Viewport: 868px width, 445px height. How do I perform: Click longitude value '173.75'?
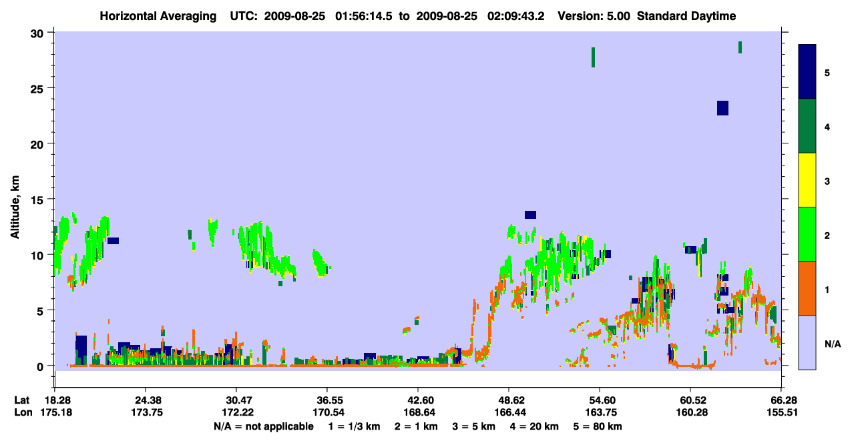pyautogui.click(x=146, y=412)
